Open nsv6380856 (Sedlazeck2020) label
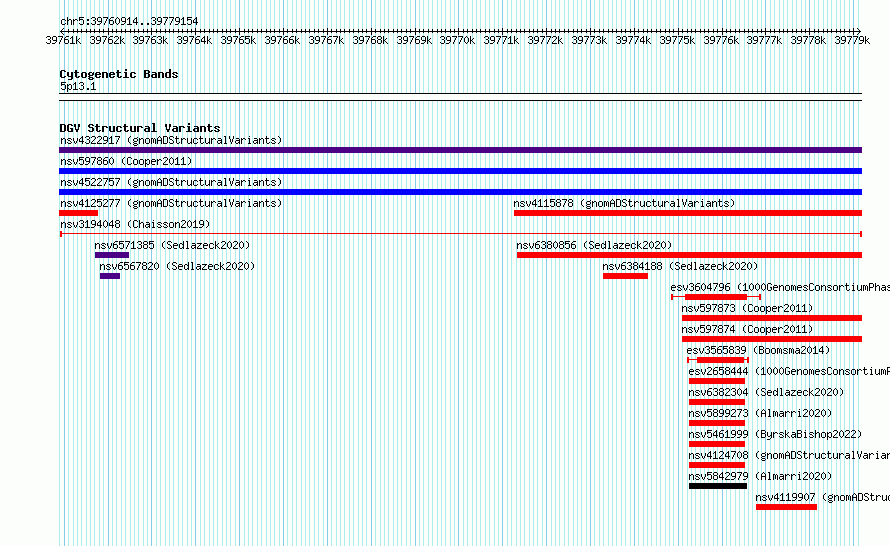 click(594, 245)
